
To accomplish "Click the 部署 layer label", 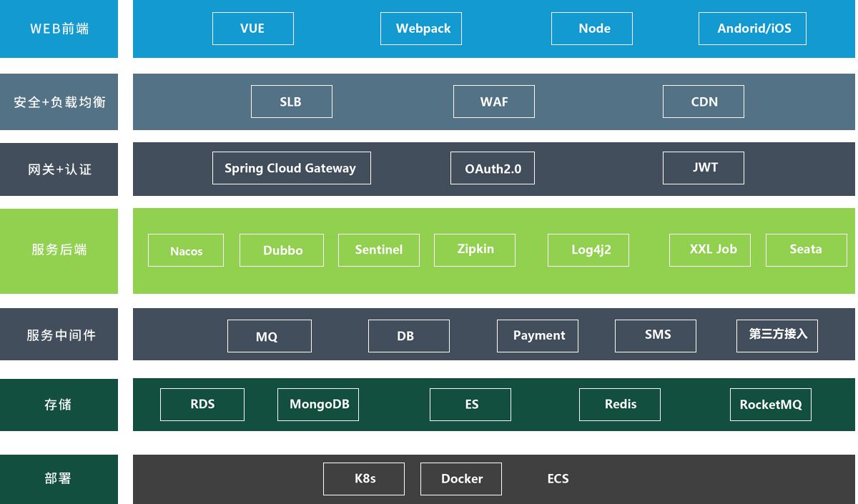I will (58, 478).
